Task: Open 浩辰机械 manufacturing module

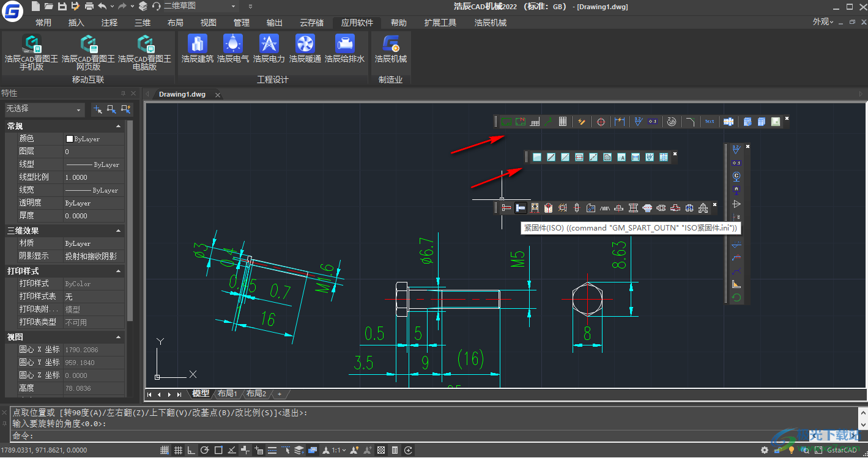Action: tap(391, 49)
